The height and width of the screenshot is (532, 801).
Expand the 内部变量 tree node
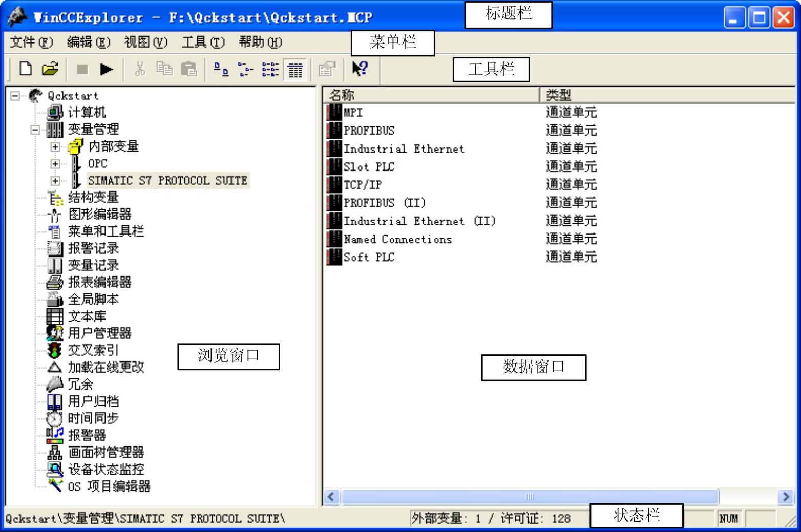pos(55,147)
